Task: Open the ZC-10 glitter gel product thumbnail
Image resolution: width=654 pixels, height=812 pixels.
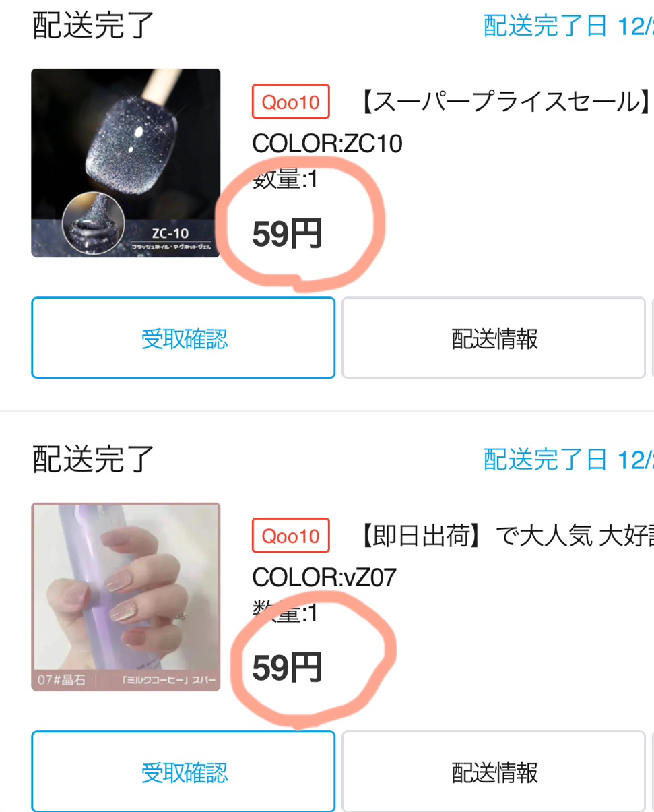Action: (x=126, y=163)
